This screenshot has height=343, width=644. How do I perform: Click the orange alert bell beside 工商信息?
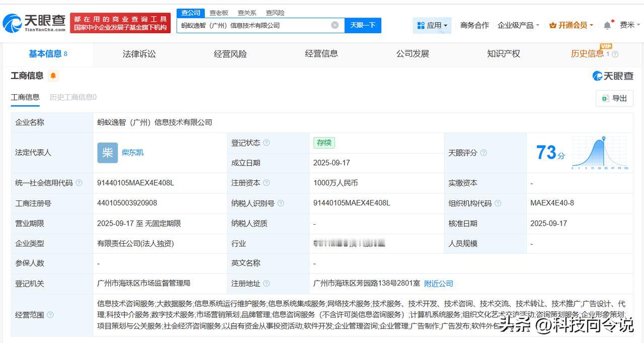53,76
